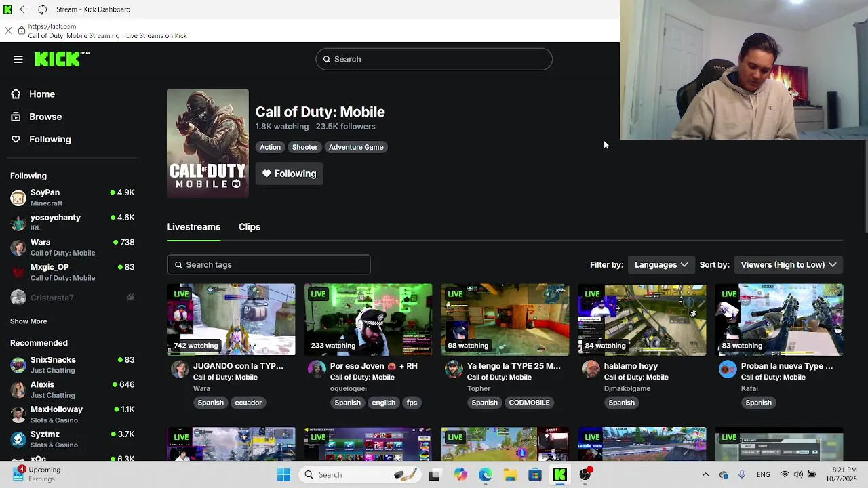Open SnixSnacks recommended channel
The image size is (868, 488).
73,365
